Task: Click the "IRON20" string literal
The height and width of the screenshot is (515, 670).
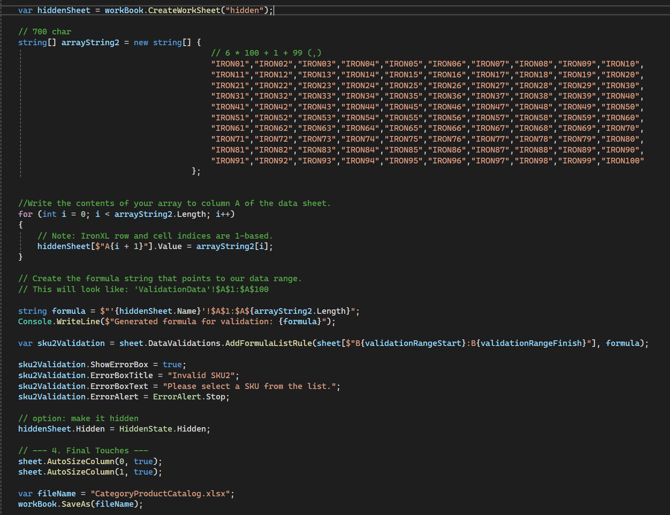Action: [620, 75]
